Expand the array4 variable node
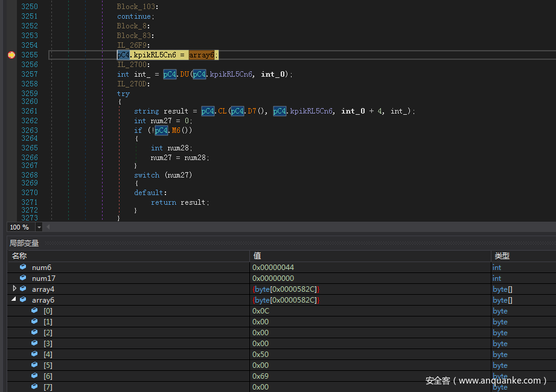The width and height of the screenshot is (556, 392). [14, 289]
